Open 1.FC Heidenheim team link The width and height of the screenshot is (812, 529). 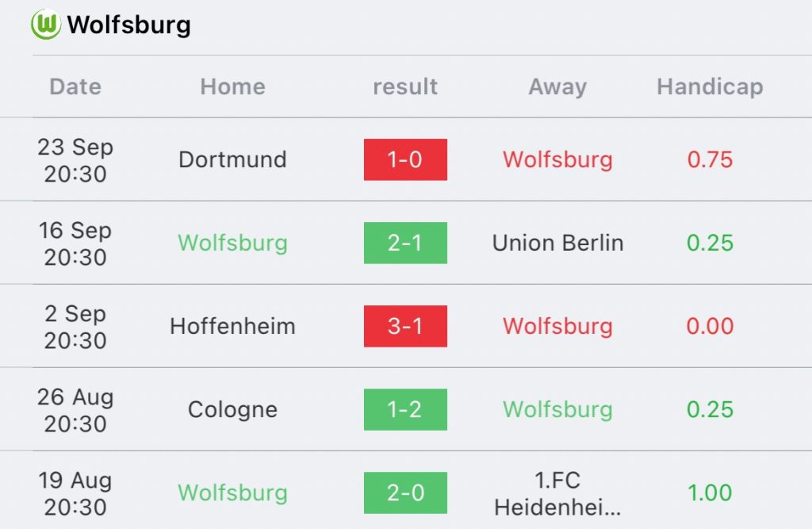(x=557, y=493)
